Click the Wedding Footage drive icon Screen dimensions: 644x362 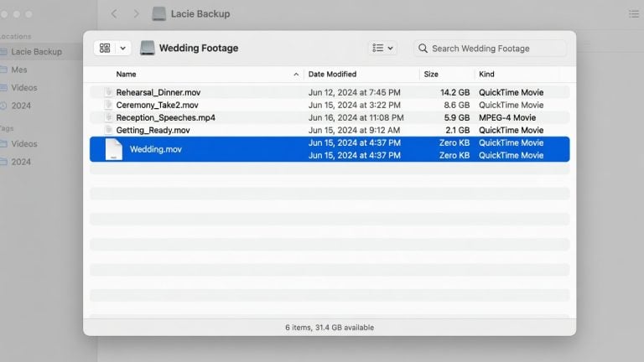[x=147, y=48]
